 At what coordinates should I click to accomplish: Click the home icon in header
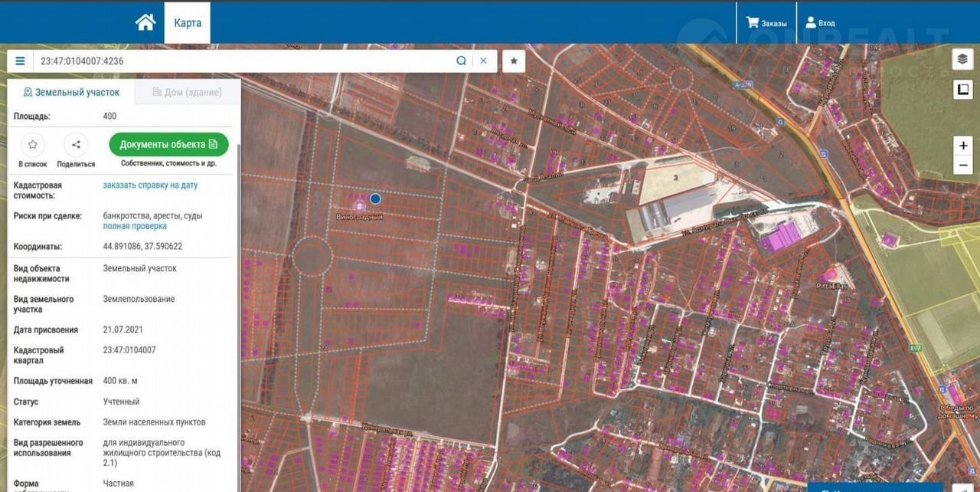pyautogui.click(x=145, y=22)
